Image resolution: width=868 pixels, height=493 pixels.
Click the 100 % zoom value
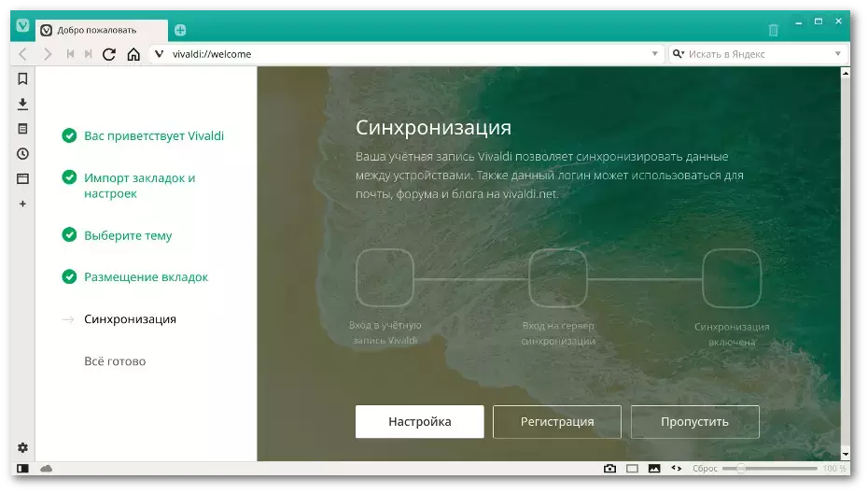tap(833, 469)
